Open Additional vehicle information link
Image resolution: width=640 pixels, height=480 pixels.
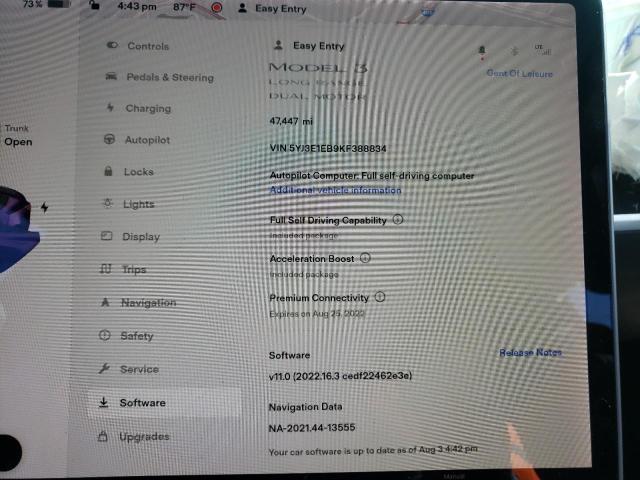pyautogui.click(x=336, y=190)
